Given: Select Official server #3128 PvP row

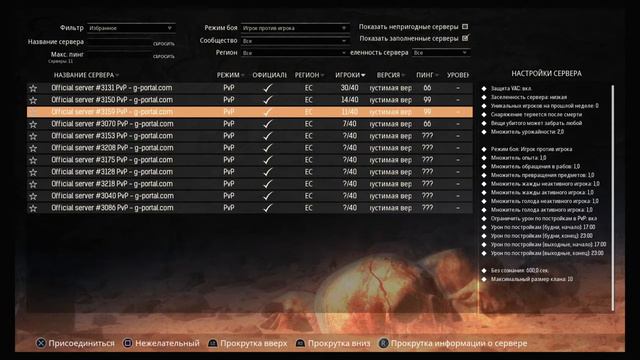Looking at the screenshot, I should coord(250,172).
